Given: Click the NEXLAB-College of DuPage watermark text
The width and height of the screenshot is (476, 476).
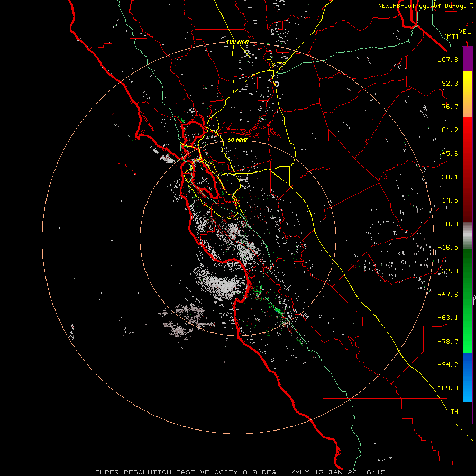Looking at the screenshot, I should tap(427, 6).
